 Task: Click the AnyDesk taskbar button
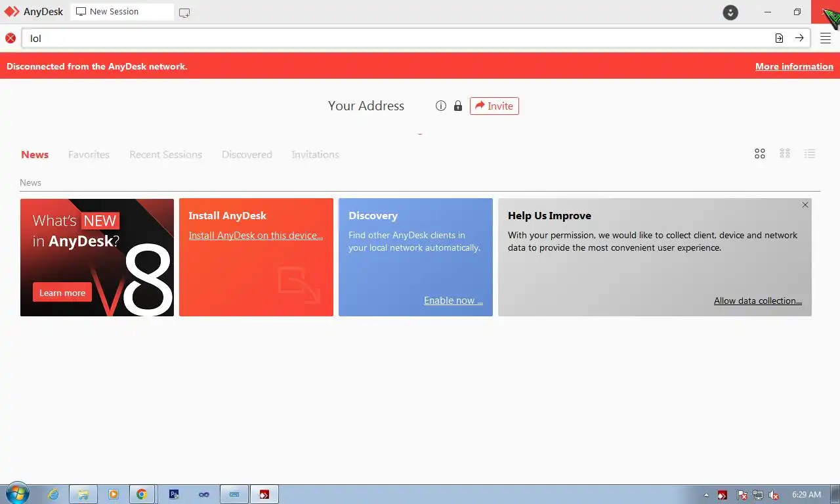coord(264,494)
